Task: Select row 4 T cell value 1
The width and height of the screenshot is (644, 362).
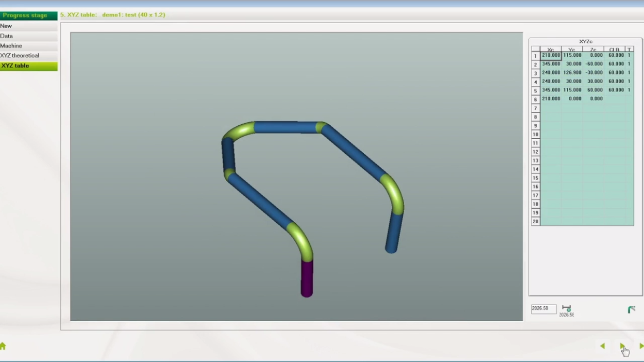Action: click(629, 82)
